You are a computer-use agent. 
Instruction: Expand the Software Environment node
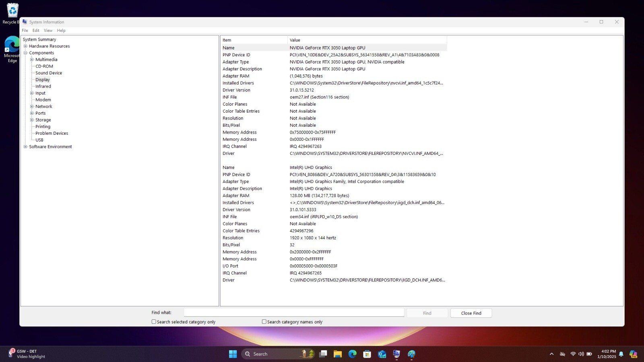25,147
